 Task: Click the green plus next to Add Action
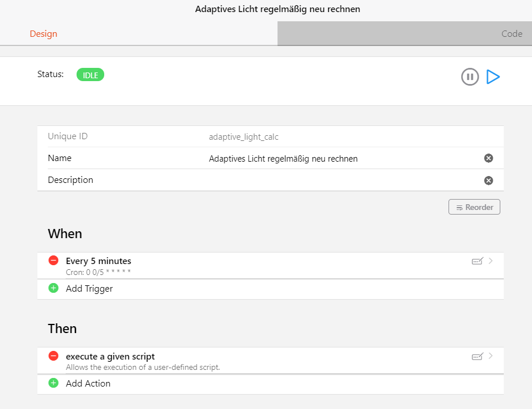tap(54, 383)
